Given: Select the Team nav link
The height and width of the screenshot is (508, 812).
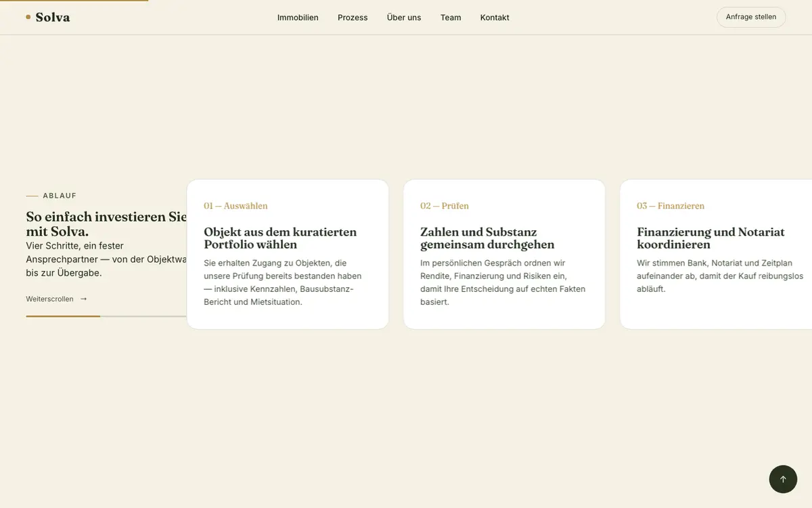Looking at the screenshot, I should pos(451,18).
